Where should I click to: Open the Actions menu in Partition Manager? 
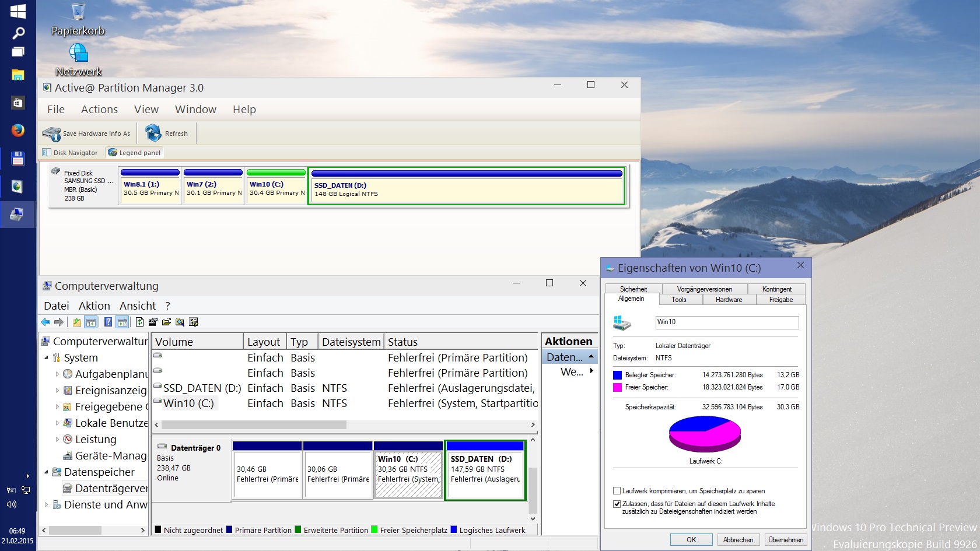[x=99, y=109]
